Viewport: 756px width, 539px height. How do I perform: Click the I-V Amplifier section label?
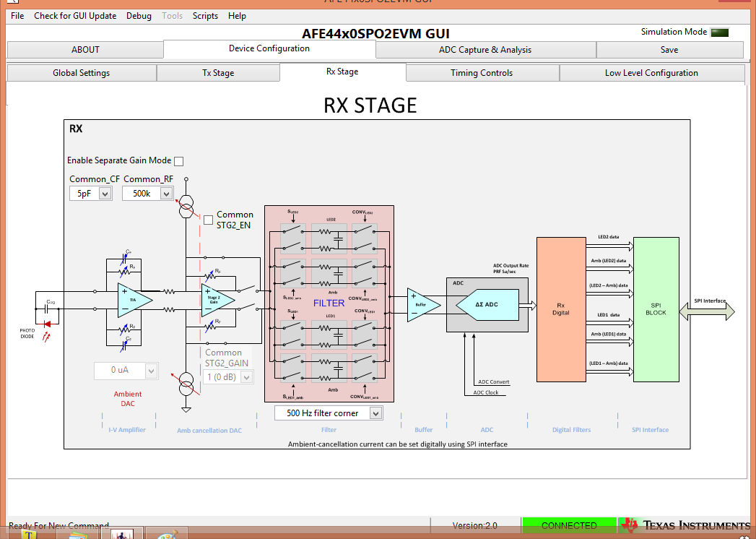[x=127, y=429]
